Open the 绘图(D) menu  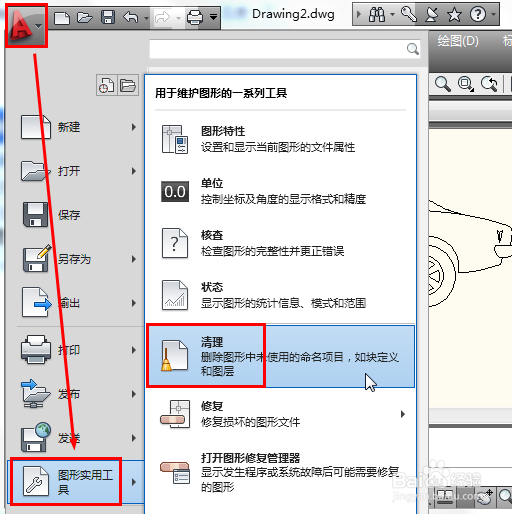[x=458, y=41]
